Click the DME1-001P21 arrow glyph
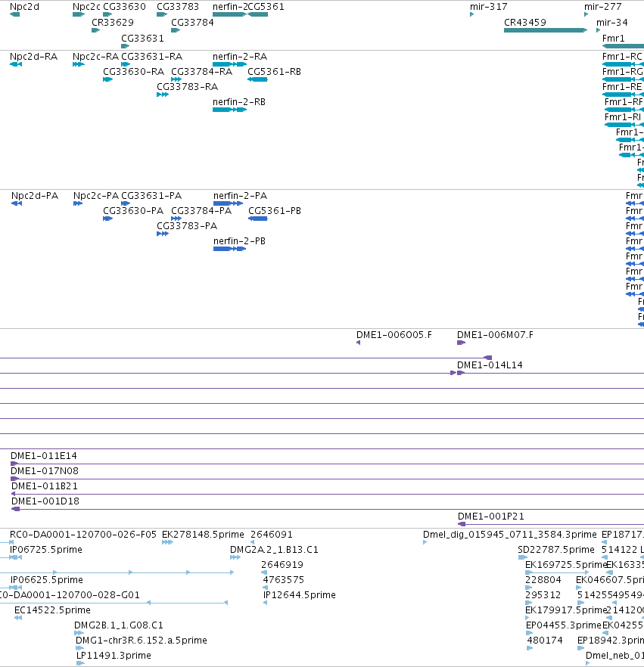 [462, 524]
